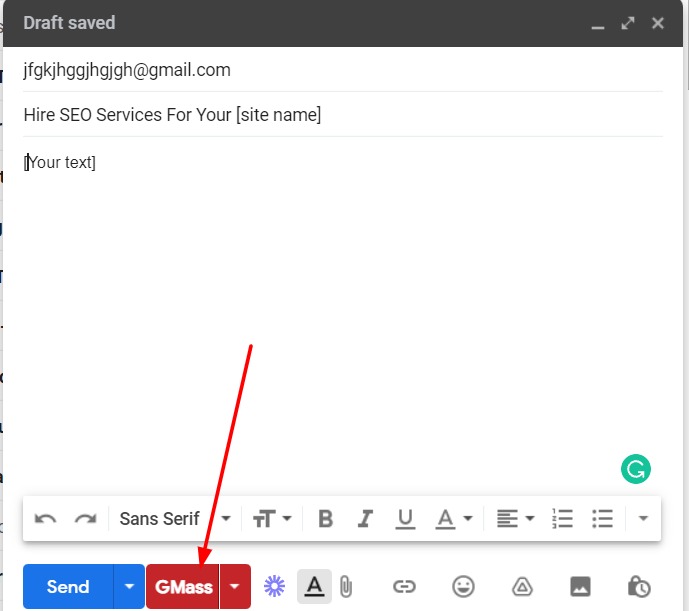The height and width of the screenshot is (611, 689).
Task: Click the recipient field with jfgkjhggjhgjgh@gmail.com
Action: 343,70
